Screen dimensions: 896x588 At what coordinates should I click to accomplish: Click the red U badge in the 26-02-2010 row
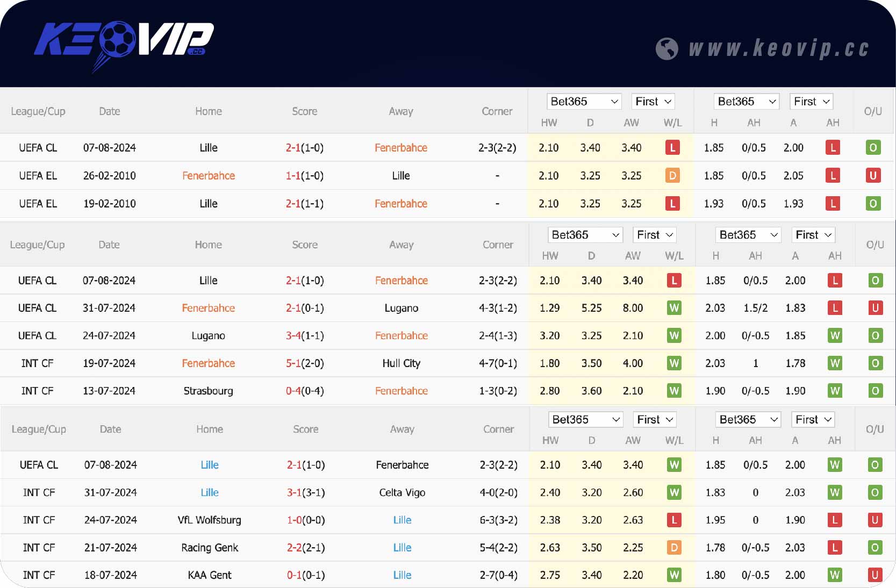point(873,176)
